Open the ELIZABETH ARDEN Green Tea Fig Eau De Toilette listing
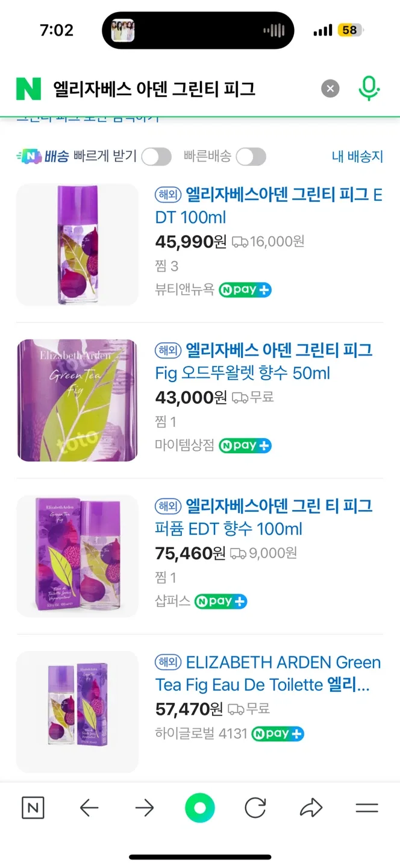This screenshot has height=868, width=400. click(269, 673)
